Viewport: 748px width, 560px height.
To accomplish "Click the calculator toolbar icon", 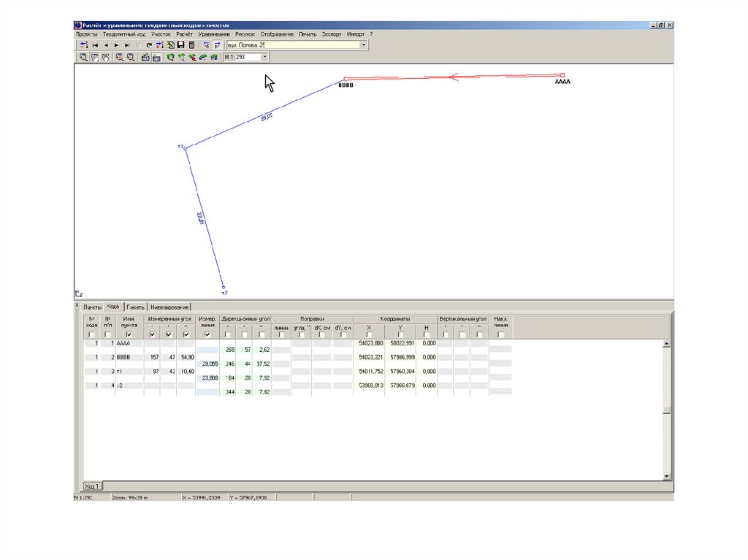I will [191, 45].
